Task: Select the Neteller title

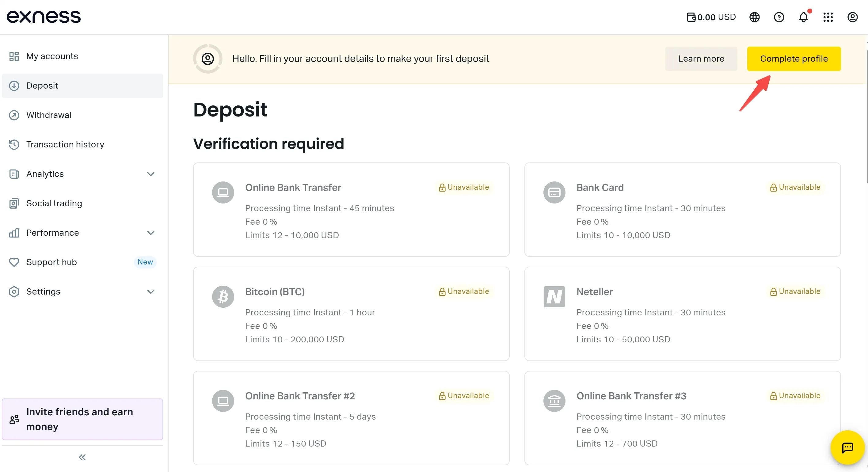Action: click(x=594, y=292)
